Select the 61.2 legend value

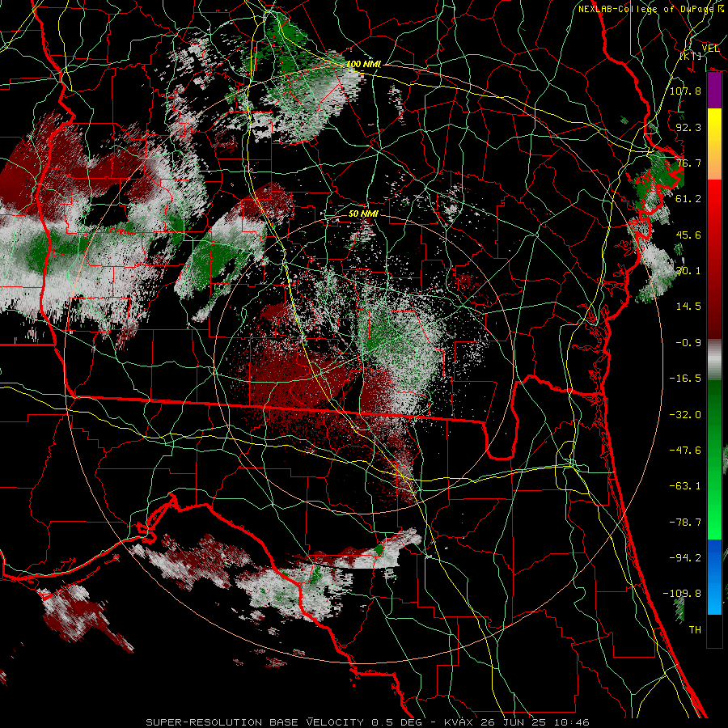(688, 199)
